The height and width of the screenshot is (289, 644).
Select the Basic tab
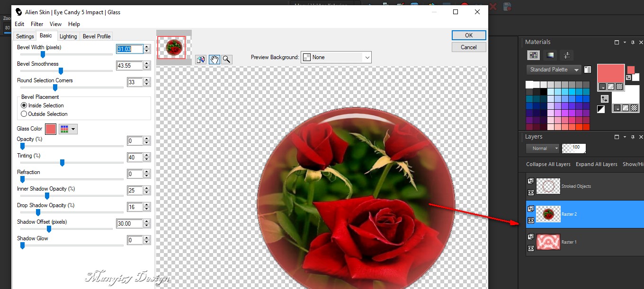46,35
